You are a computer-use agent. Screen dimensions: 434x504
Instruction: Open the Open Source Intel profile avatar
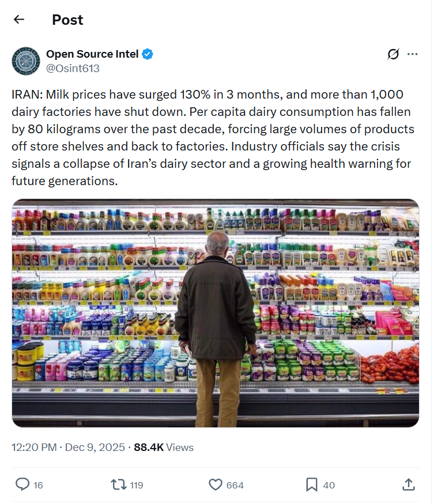coord(26,61)
